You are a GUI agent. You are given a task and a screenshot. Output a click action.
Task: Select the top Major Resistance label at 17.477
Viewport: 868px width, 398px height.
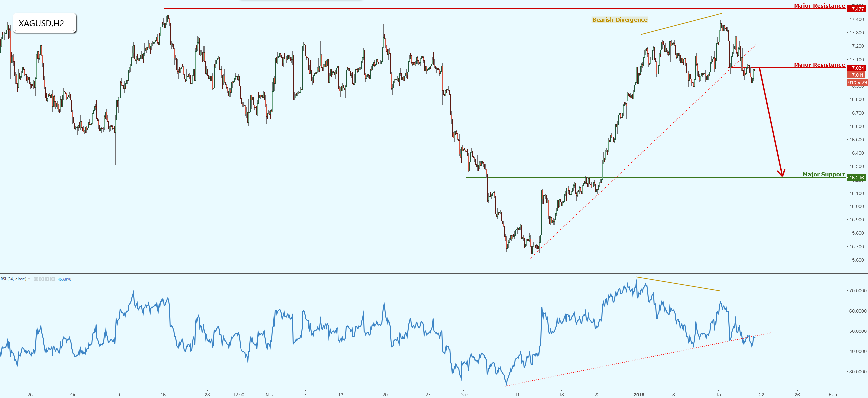click(819, 5)
